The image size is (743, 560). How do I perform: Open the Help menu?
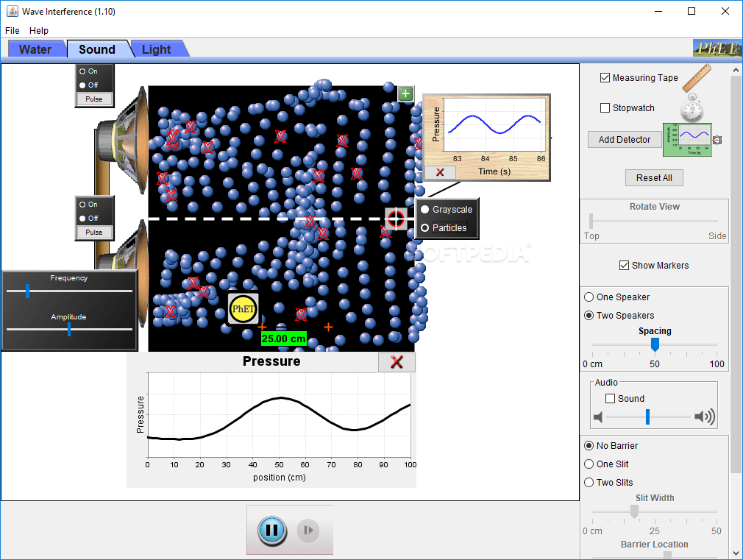pos(39,31)
